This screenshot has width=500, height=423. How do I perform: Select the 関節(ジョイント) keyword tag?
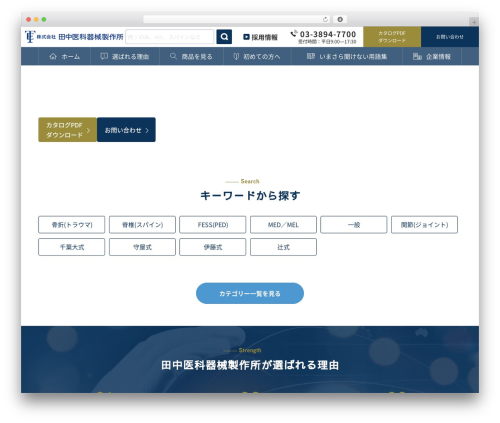tap(424, 225)
